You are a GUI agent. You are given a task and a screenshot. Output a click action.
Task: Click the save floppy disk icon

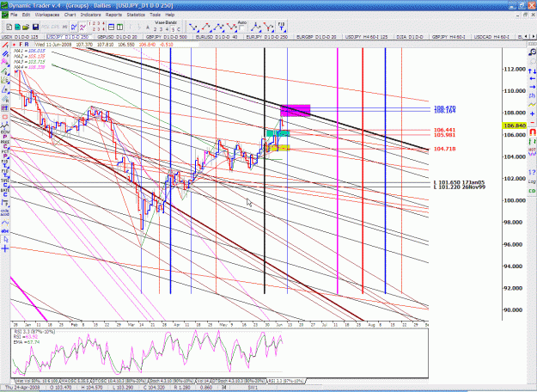pyautogui.click(x=35, y=27)
